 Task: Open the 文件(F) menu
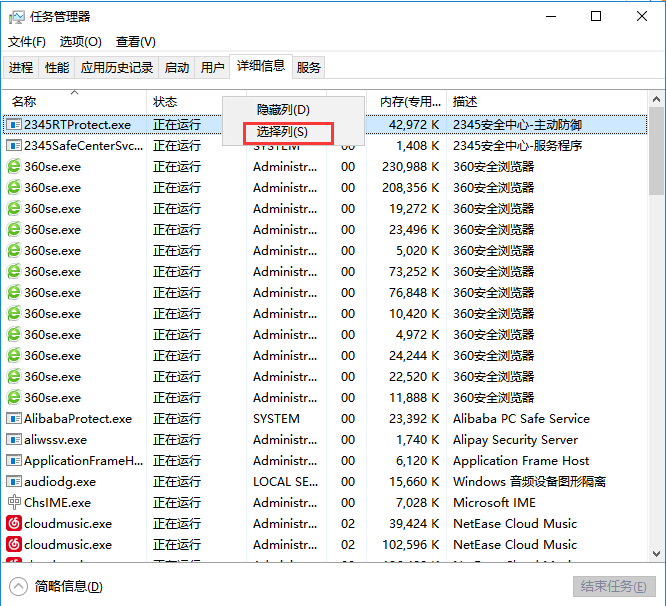[27, 42]
